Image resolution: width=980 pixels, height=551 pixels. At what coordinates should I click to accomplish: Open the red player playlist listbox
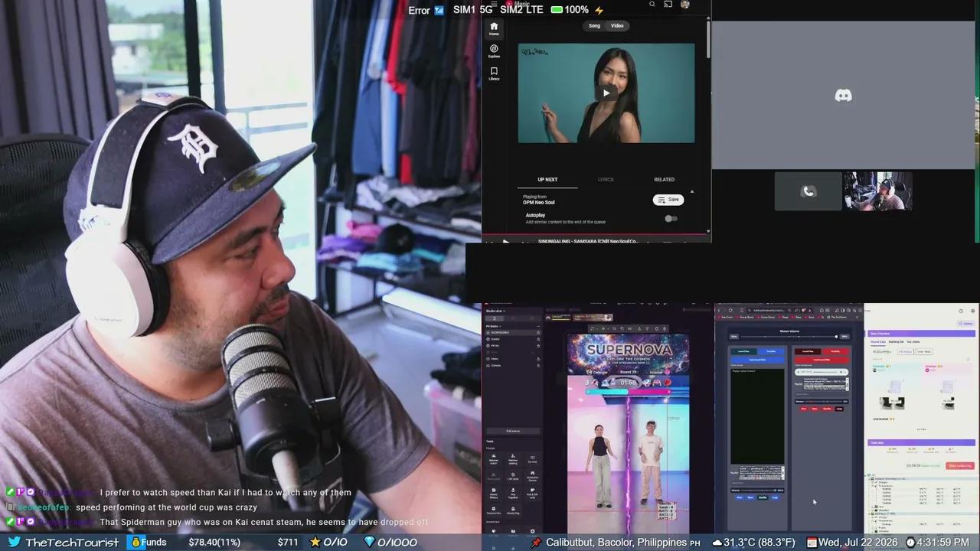[x=826, y=383]
